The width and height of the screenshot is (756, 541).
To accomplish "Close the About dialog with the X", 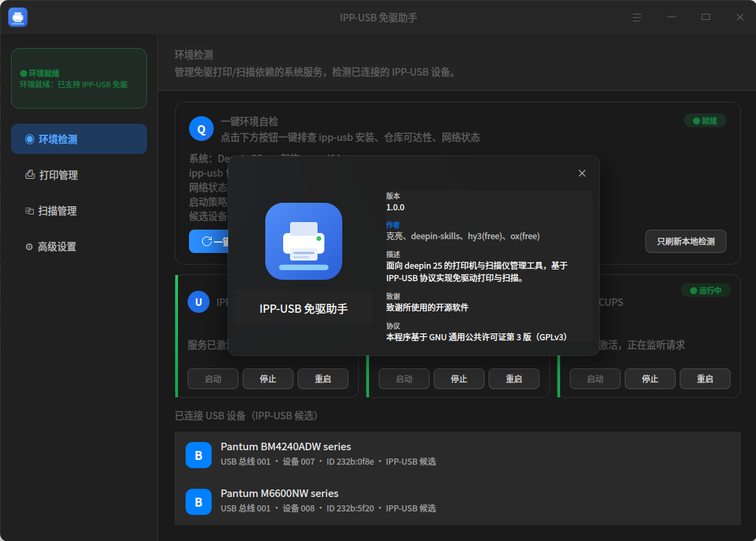I will point(582,173).
